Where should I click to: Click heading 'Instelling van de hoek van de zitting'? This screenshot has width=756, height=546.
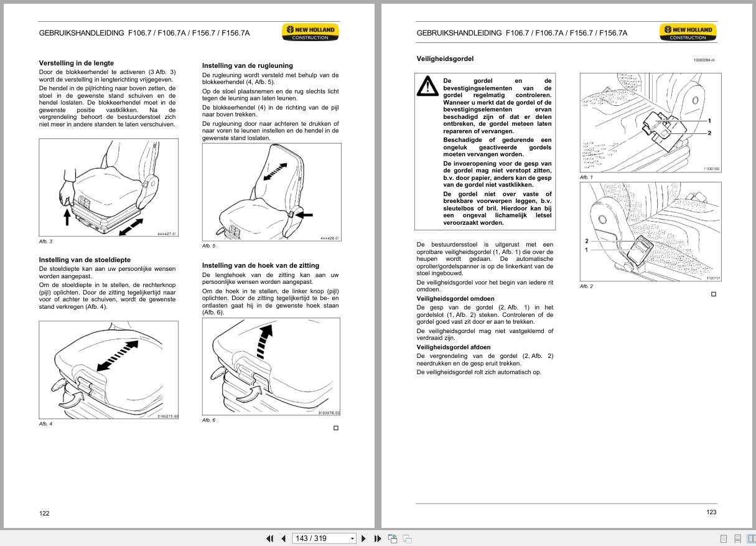pyautogui.click(x=261, y=265)
